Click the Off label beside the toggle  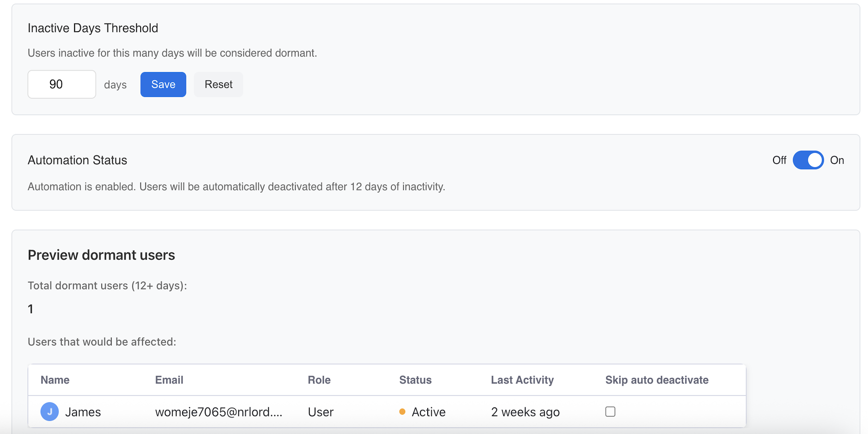click(x=779, y=160)
